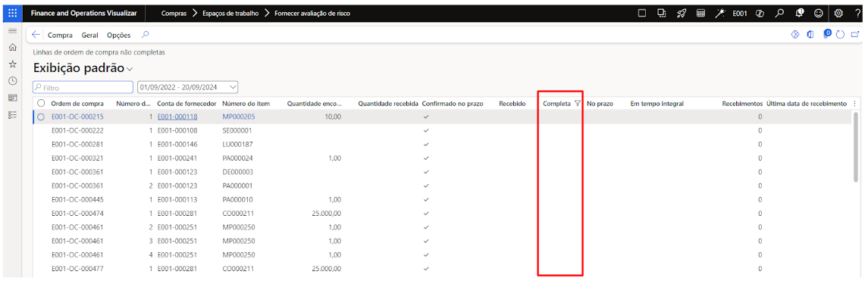
Task: Click the rocket icon in top bar
Action: pyautogui.click(x=681, y=13)
